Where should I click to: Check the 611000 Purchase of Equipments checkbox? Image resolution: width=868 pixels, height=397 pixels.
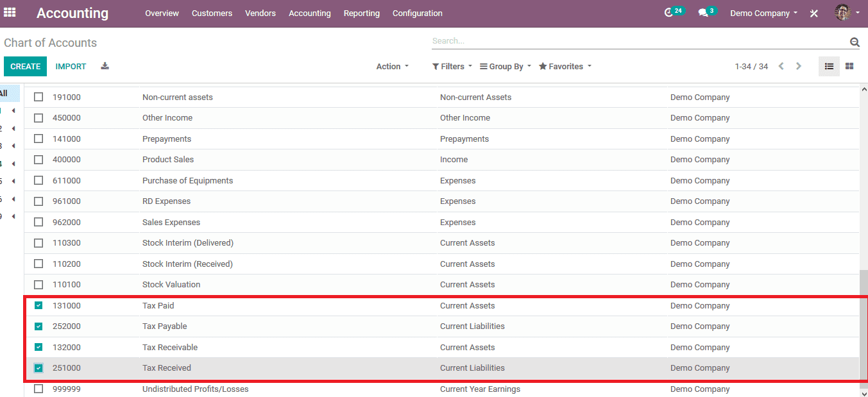click(38, 180)
